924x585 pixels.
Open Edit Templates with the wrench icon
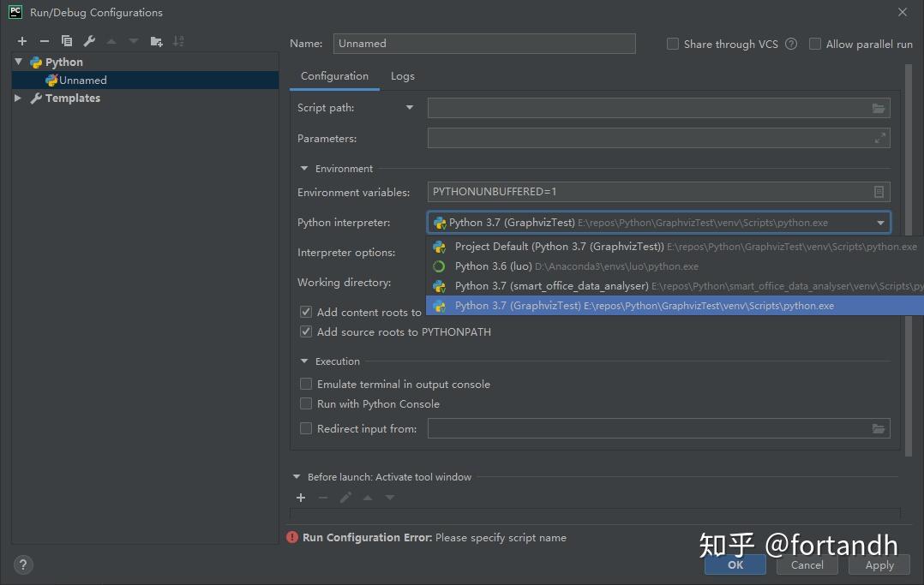[x=88, y=40]
